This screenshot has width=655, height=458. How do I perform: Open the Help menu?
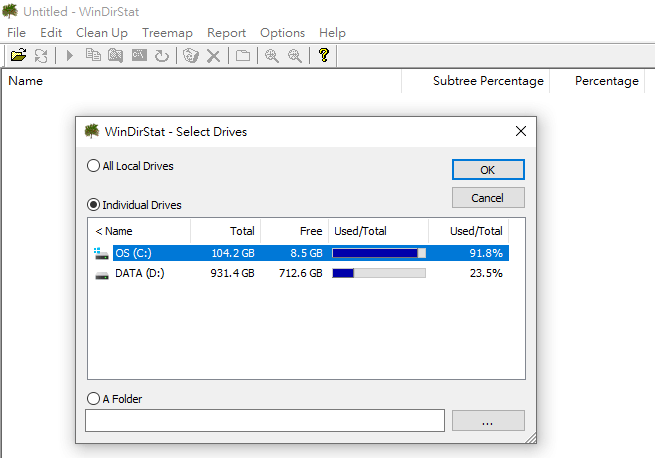click(333, 33)
